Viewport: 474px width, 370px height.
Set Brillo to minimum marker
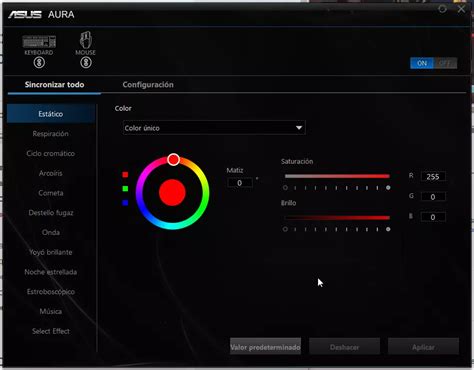click(x=285, y=229)
